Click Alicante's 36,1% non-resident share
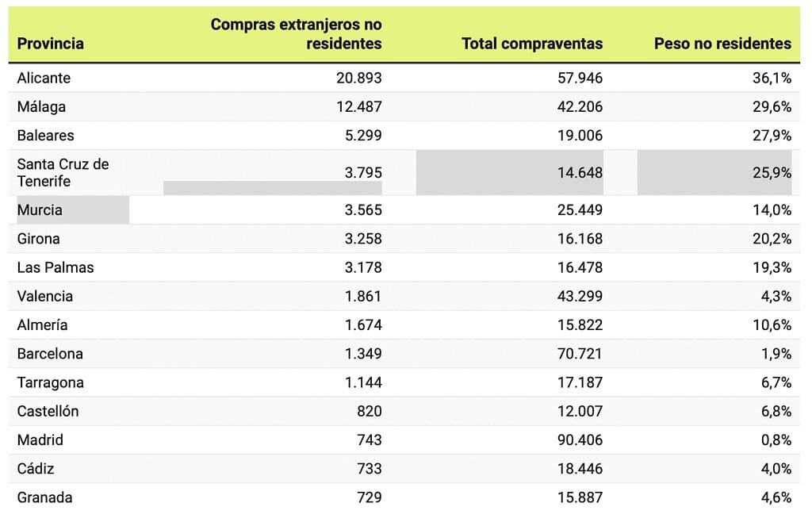This screenshot has width=812, height=526. coord(772,78)
